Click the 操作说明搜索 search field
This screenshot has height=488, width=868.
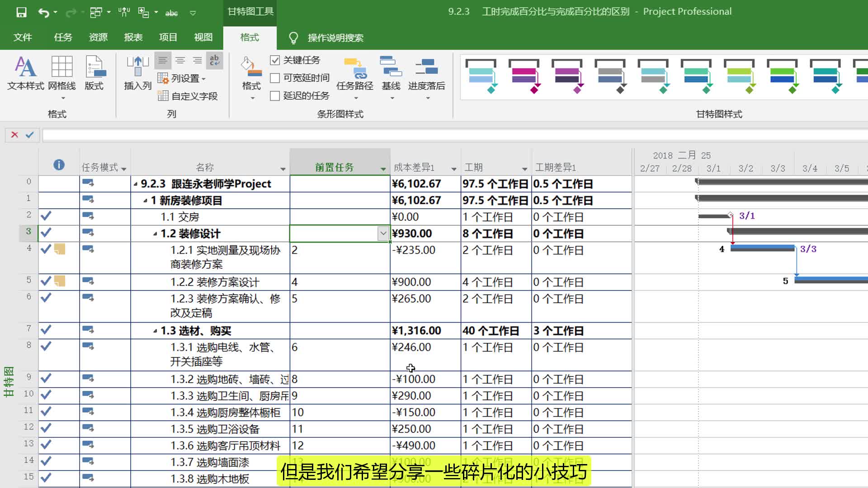click(335, 38)
